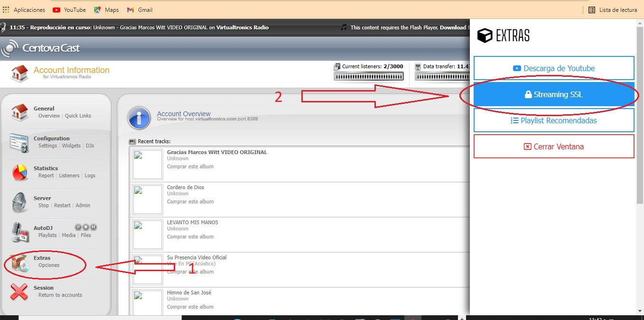Select the Server satellite dish icon
Screen dimensions: 644x320
(x=19, y=202)
